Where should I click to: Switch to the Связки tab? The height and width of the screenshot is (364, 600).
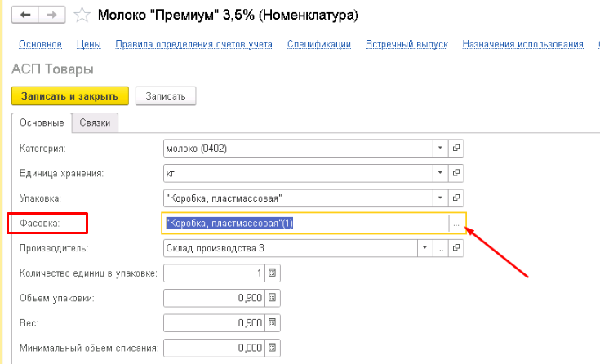pyautogui.click(x=95, y=122)
